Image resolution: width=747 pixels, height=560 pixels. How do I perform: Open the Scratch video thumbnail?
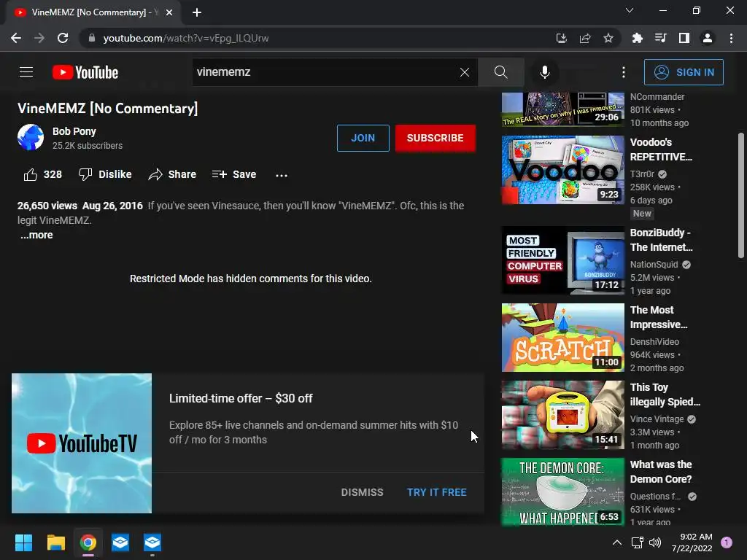[x=562, y=338]
